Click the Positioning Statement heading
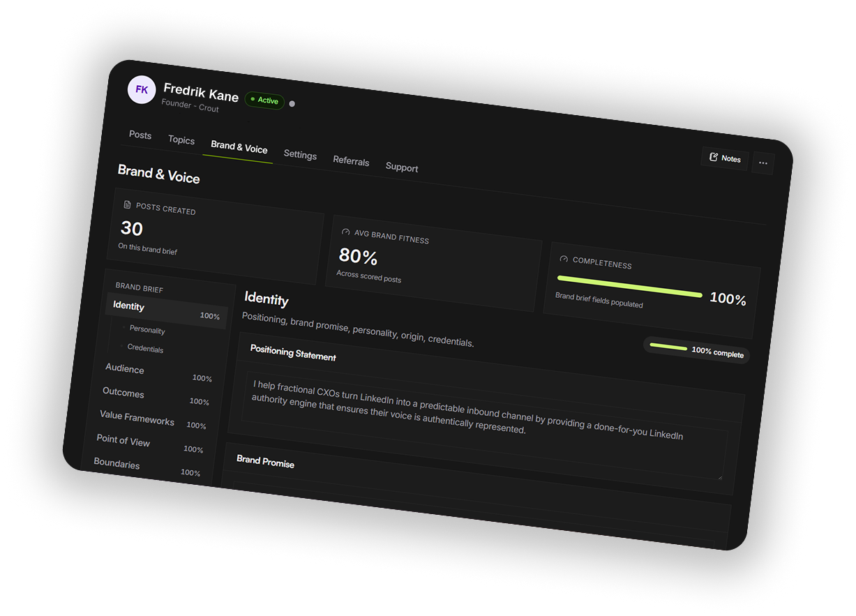This screenshot has height=616, width=856. [293, 353]
